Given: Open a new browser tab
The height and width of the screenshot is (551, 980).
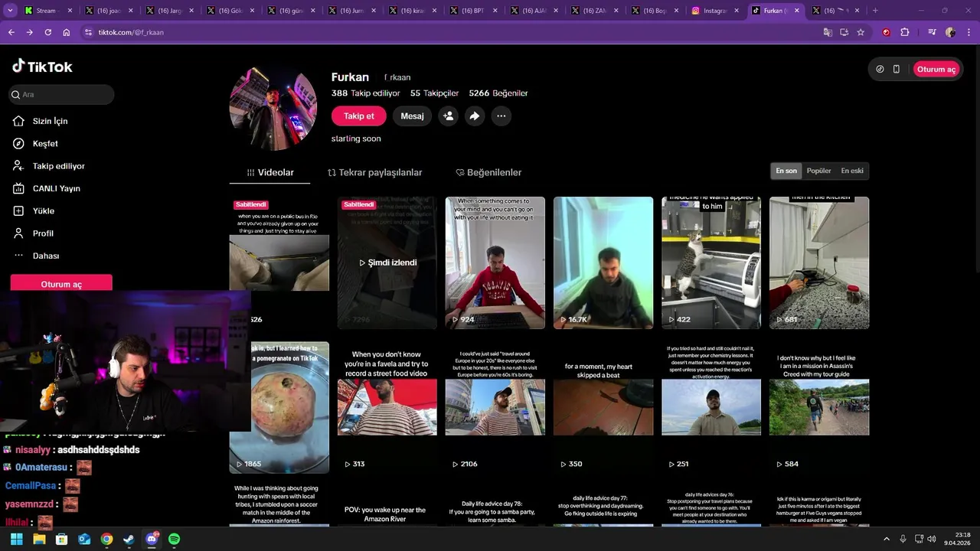Looking at the screenshot, I should pos(875,11).
